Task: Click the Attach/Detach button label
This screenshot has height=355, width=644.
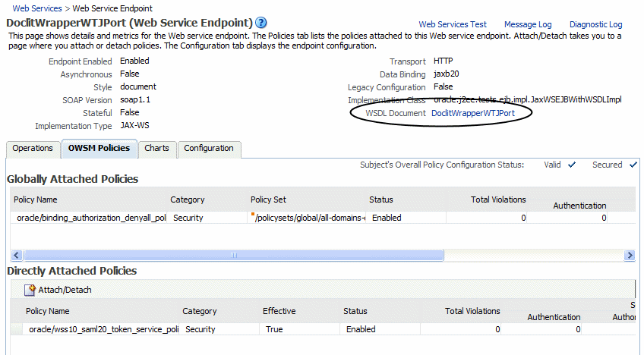Action: point(65,290)
